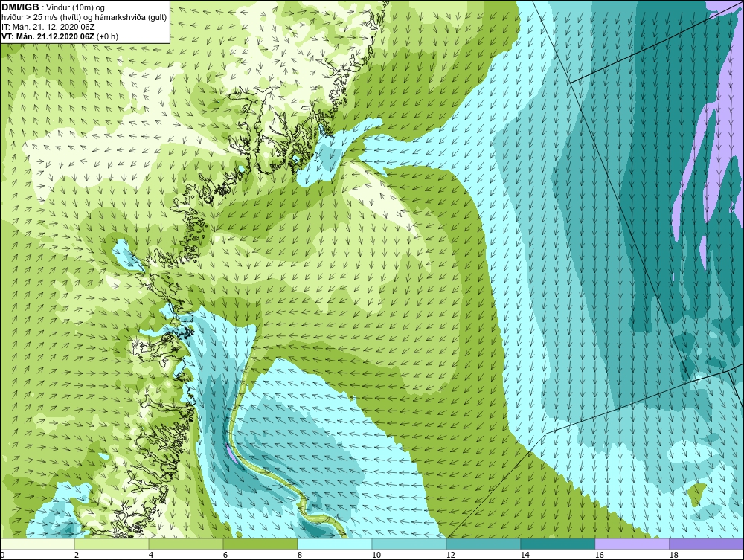The width and height of the screenshot is (744, 560).
Task: Click the 'Vindur (10m) og' label
Action: pyautogui.click(x=77, y=8)
